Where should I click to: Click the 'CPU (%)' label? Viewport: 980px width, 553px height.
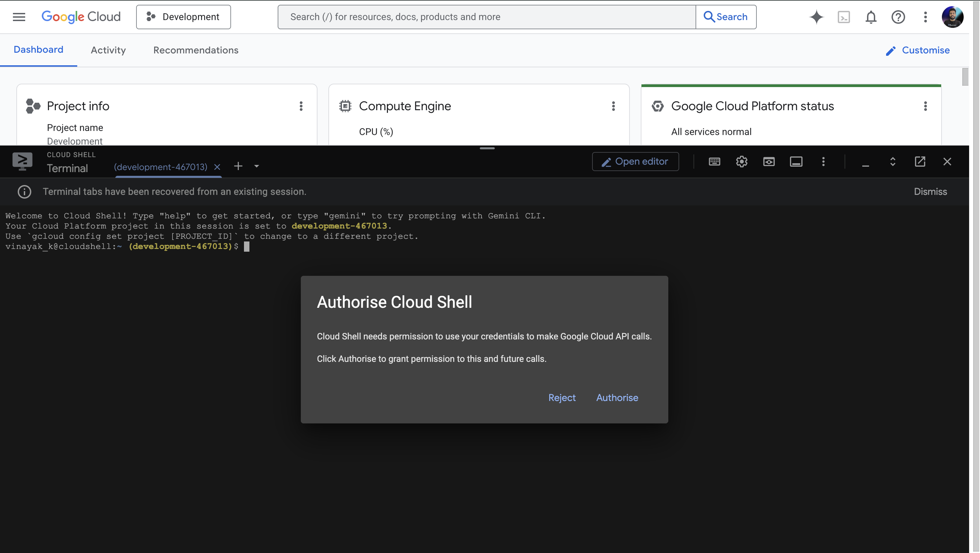376,132
